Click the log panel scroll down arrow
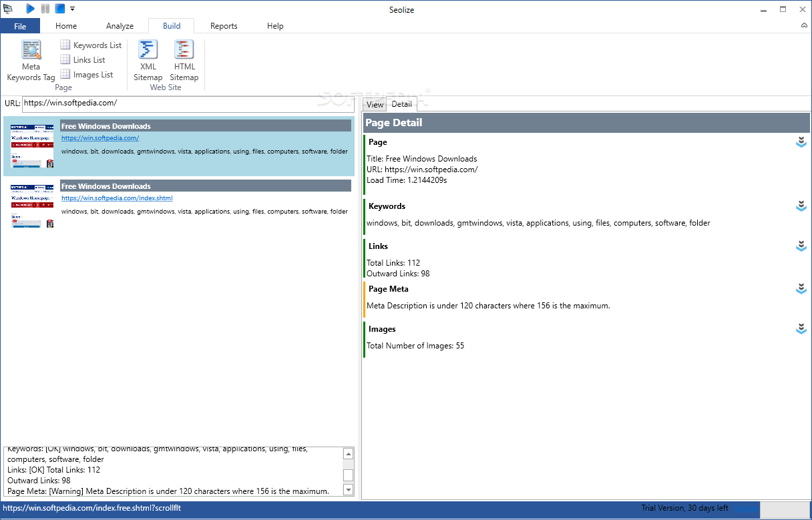The image size is (812, 520). (348, 490)
